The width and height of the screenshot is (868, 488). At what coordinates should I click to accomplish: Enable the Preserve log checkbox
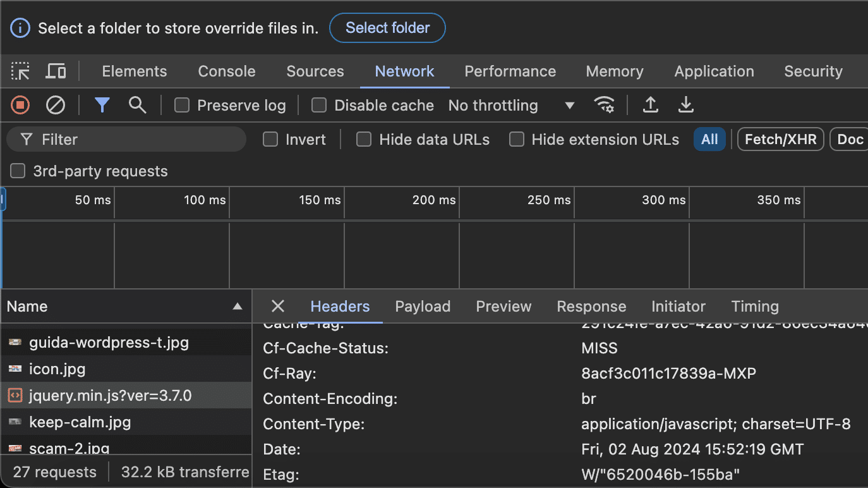(182, 106)
